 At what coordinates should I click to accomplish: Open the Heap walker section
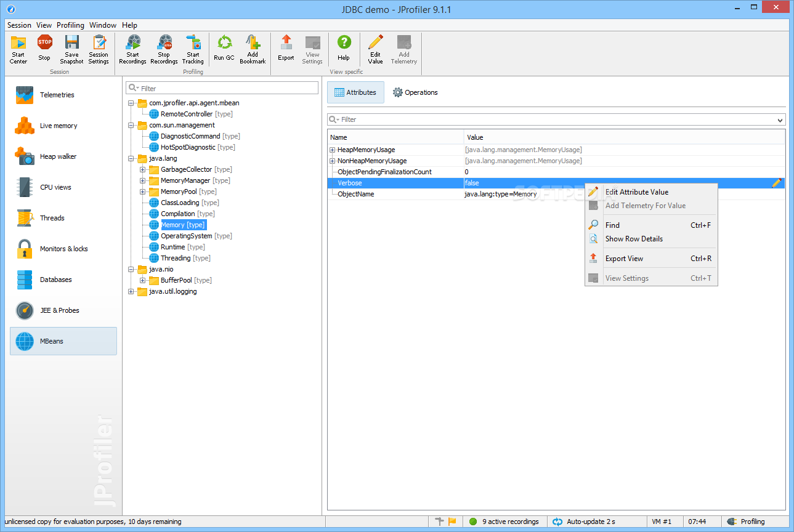coord(63,156)
